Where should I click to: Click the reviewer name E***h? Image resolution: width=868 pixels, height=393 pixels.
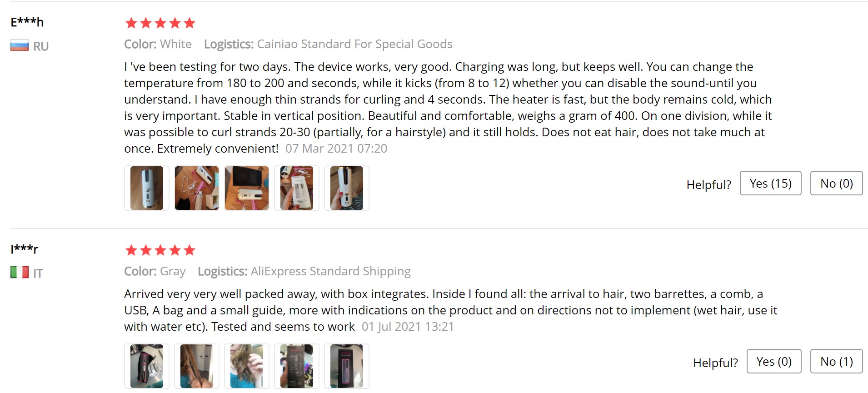[x=27, y=22]
